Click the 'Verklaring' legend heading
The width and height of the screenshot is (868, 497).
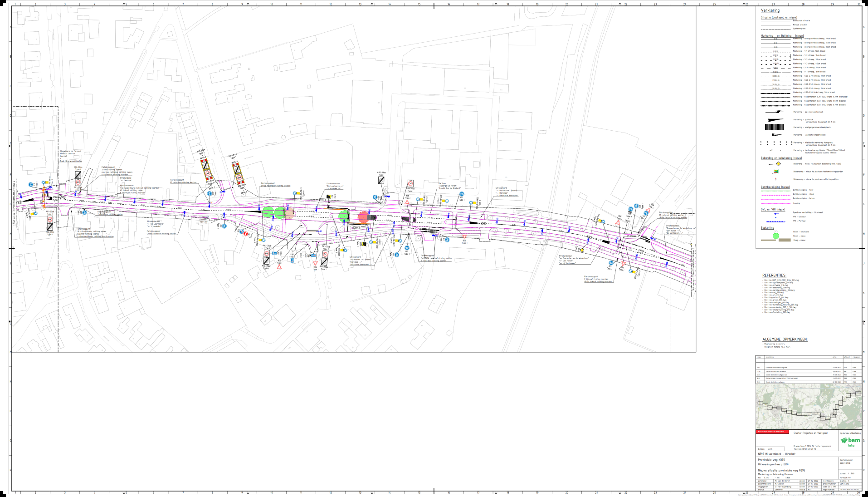770,10
